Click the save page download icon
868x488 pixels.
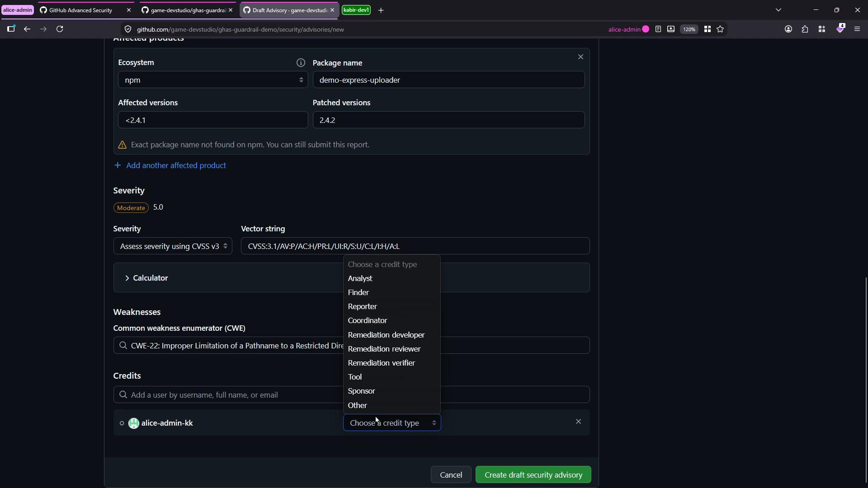671,29
